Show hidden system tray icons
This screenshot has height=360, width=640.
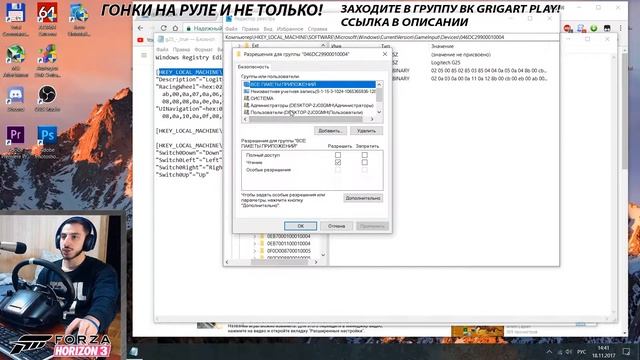(x=549, y=351)
